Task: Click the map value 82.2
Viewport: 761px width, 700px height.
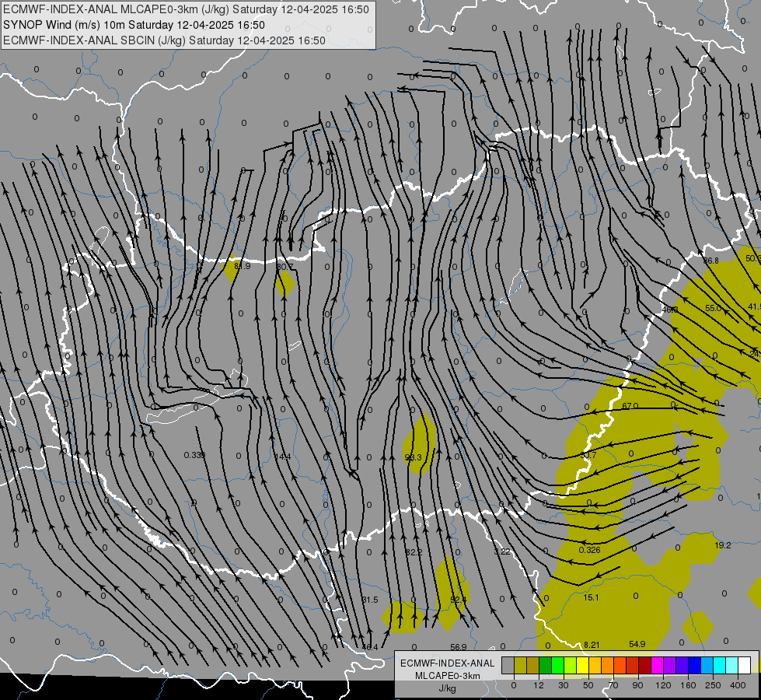Action: pyautogui.click(x=414, y=552)
